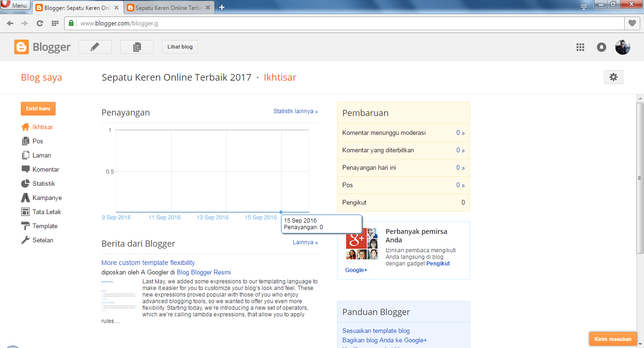Open the notifications bell icon
Screen dimensions: 644x348
(602, 47)
